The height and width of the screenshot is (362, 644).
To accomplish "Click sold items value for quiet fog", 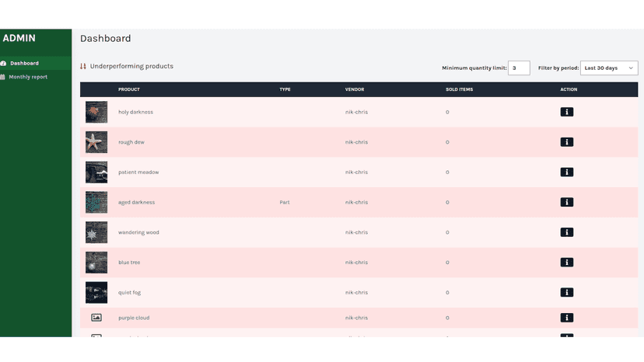I will pos(447,292).
